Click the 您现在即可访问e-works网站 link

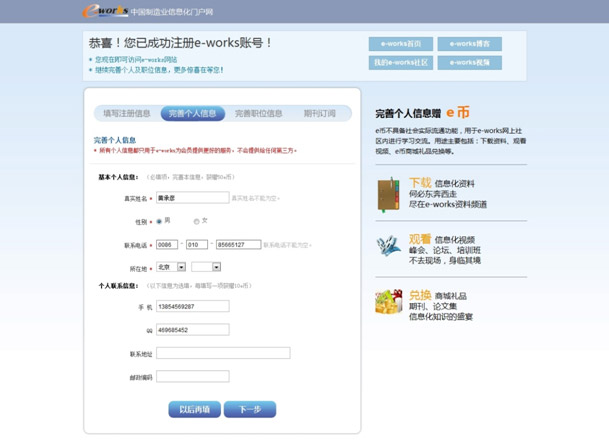(x=136, y=60)
